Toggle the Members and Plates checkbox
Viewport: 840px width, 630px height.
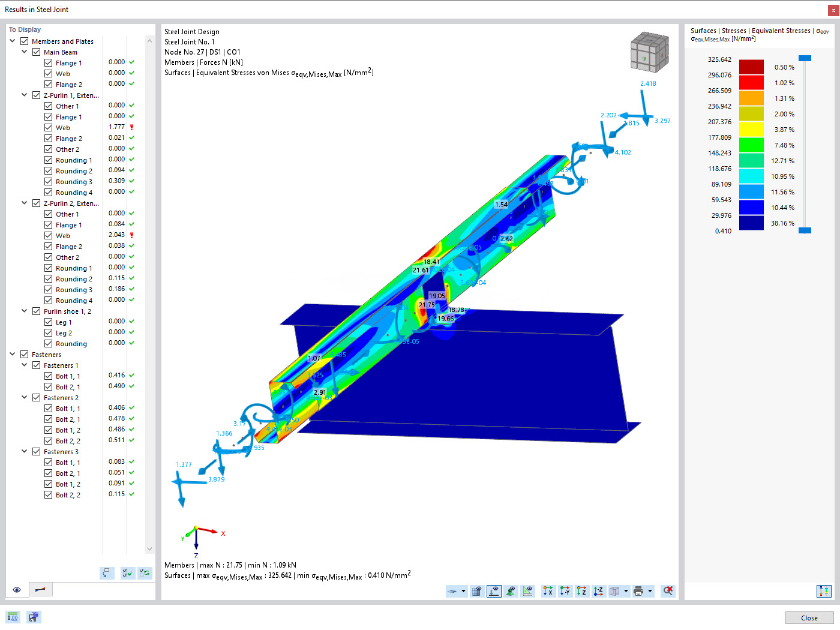pos(24,41)
